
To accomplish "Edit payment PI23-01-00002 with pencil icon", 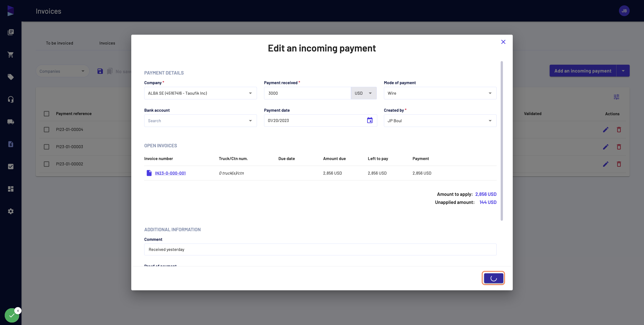I will [x=606, y=164].
